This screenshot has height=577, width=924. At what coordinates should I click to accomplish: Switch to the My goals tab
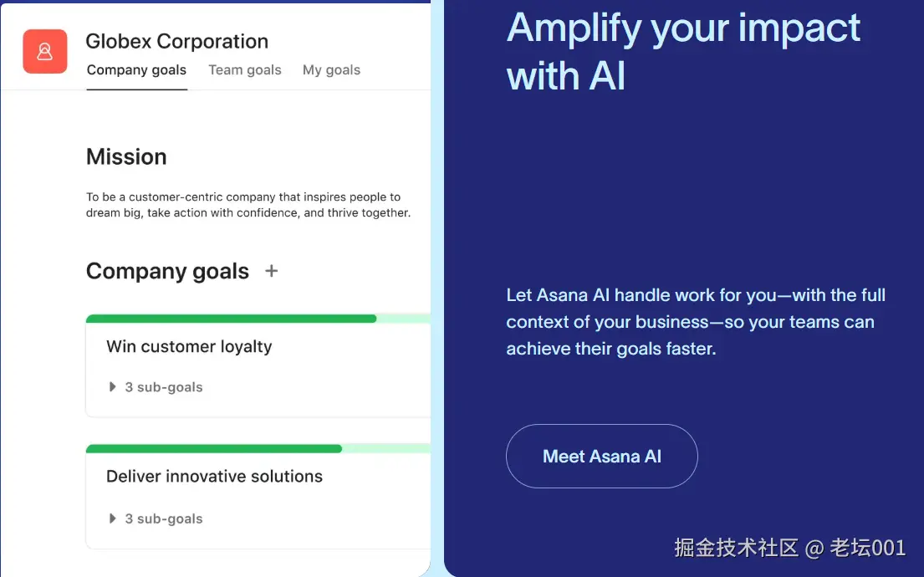click(331, 70)
